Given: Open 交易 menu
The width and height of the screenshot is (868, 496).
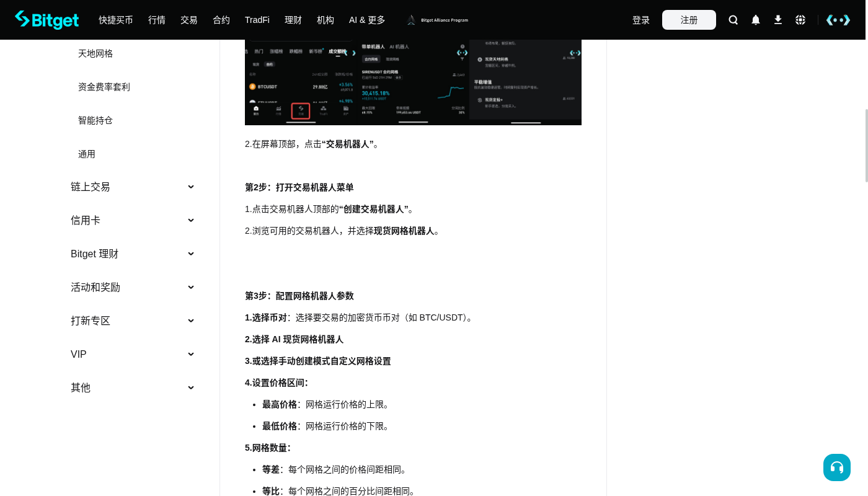Looking at the screenshot, I should coord(189,20).
